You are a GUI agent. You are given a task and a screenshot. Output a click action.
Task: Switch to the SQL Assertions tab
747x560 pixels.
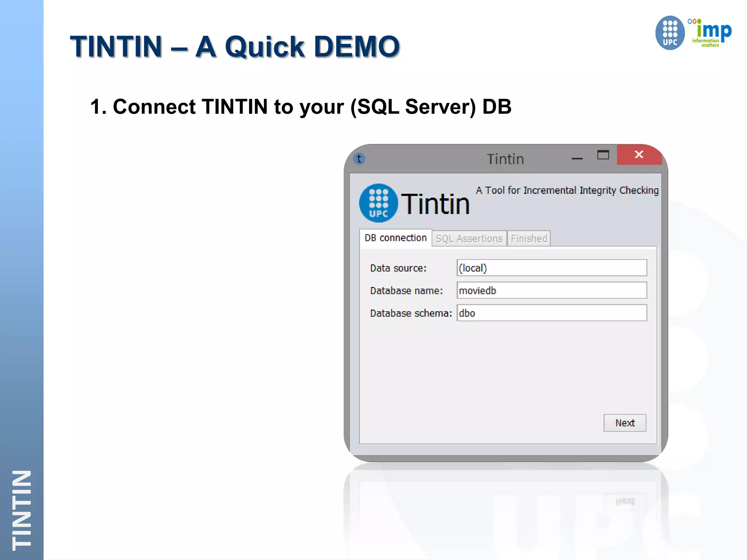pos(469,239)
